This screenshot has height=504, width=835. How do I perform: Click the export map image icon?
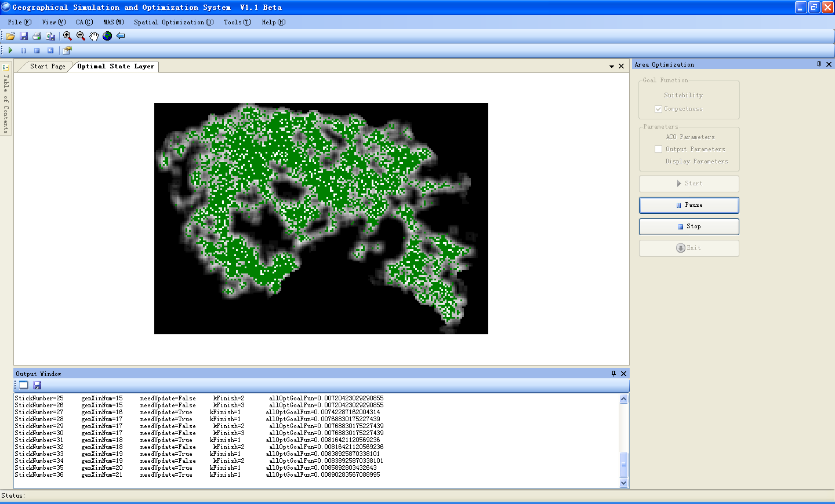(x=50, y=36)
